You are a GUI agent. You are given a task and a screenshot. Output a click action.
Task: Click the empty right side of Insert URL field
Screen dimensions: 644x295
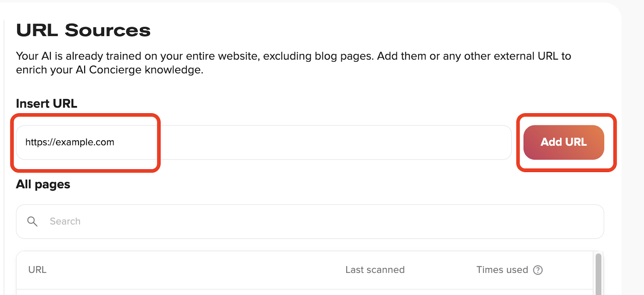click(334, 142)
